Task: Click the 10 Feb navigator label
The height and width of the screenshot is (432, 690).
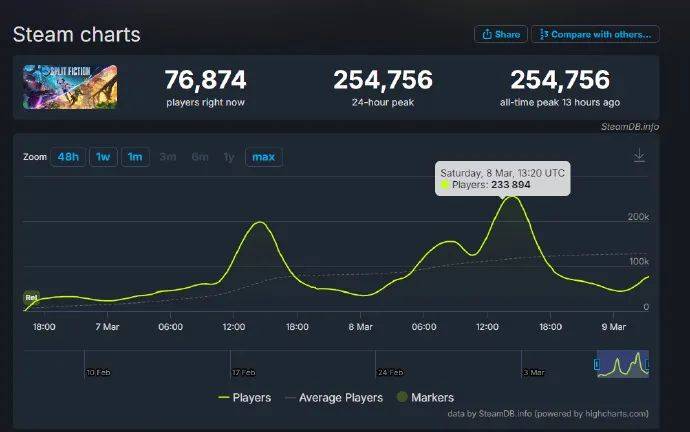Action: point(98,373)
